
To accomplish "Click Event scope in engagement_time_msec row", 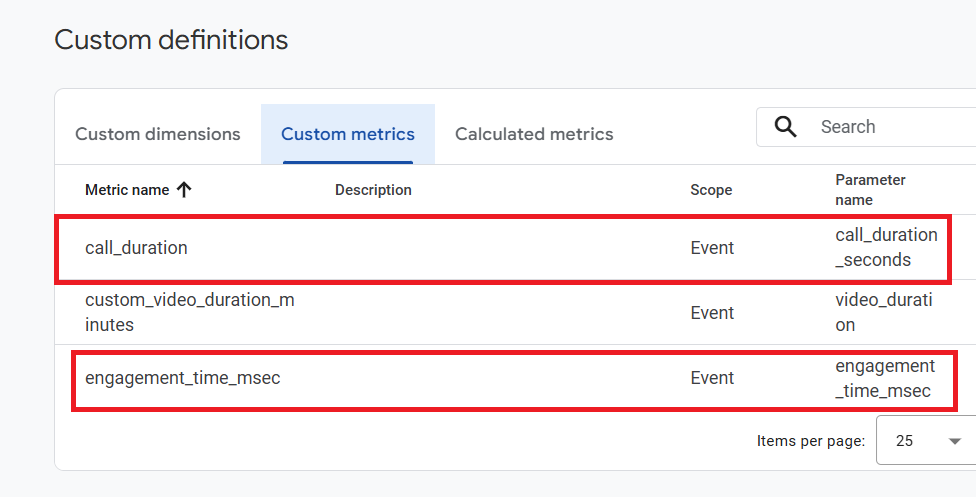I will (712, 378).
